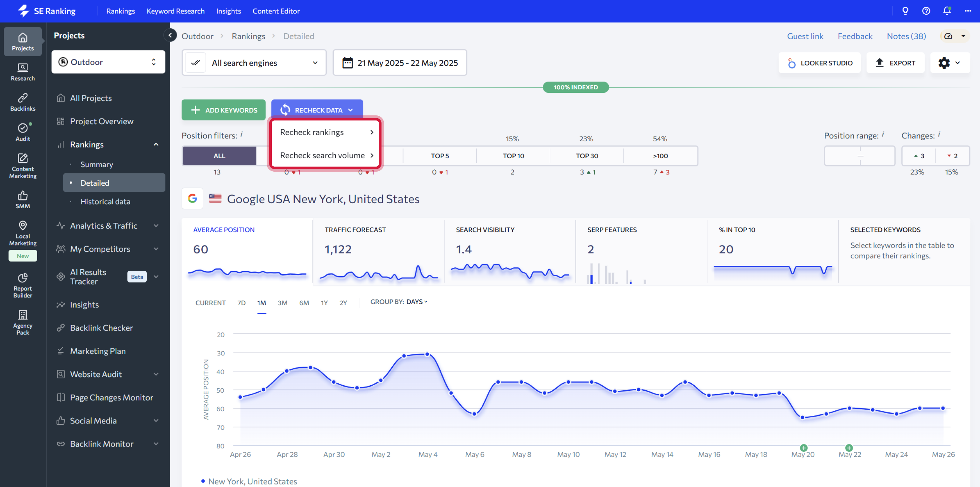
Task: Click the Google search engine icon
Action: 192,198
